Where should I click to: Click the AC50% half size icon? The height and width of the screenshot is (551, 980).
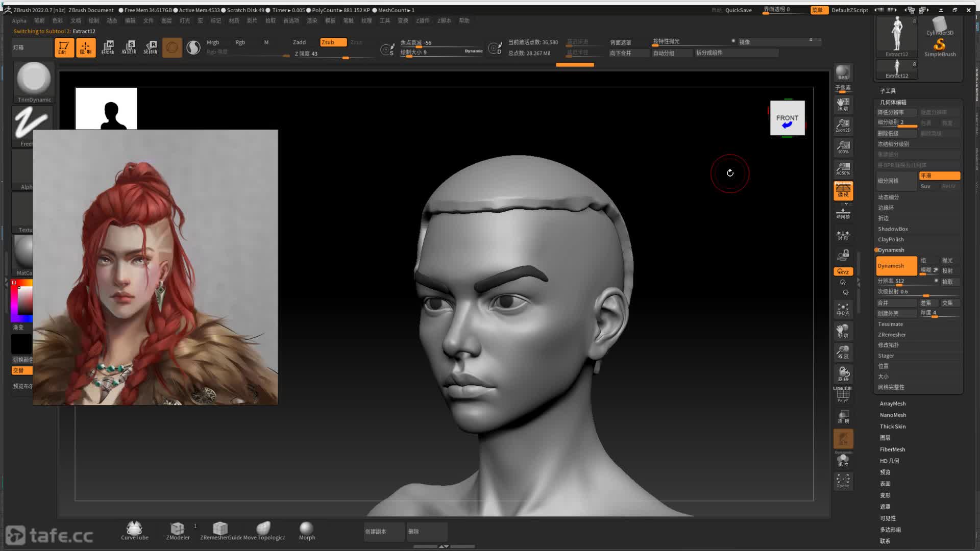point(843,169)
